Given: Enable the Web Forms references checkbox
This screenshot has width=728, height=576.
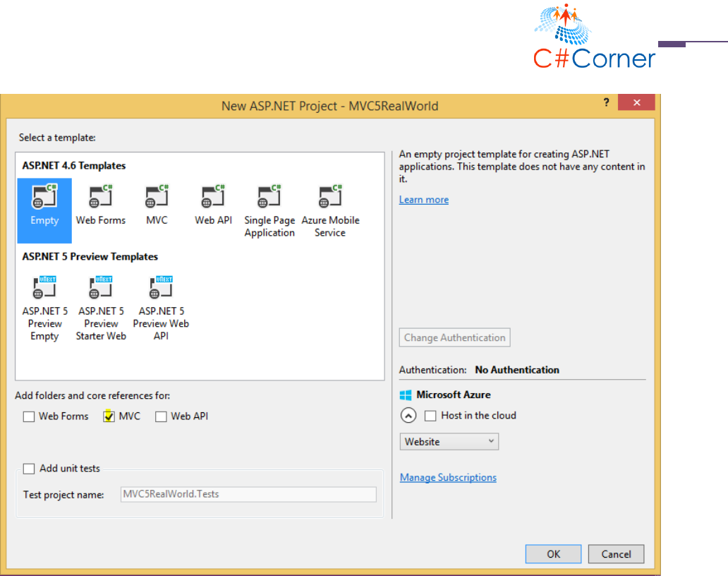Looking at the screenshot, I should [29, 416].
